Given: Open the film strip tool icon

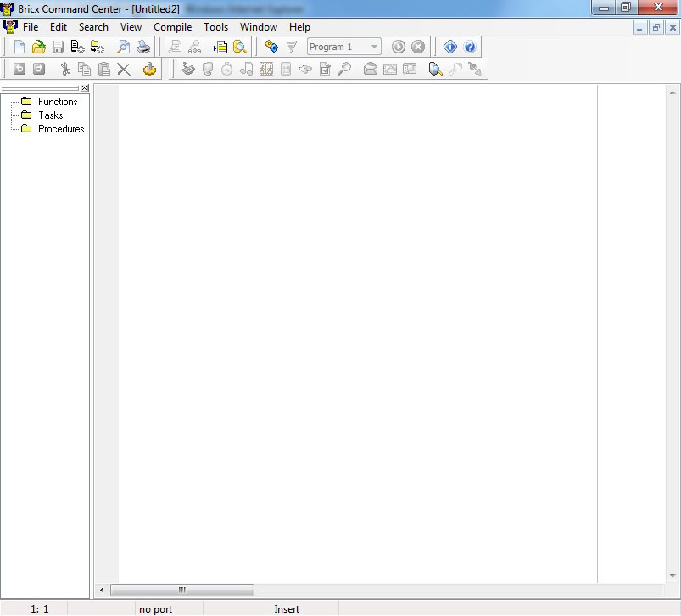Looking at the screenshot, I should 266,69.
